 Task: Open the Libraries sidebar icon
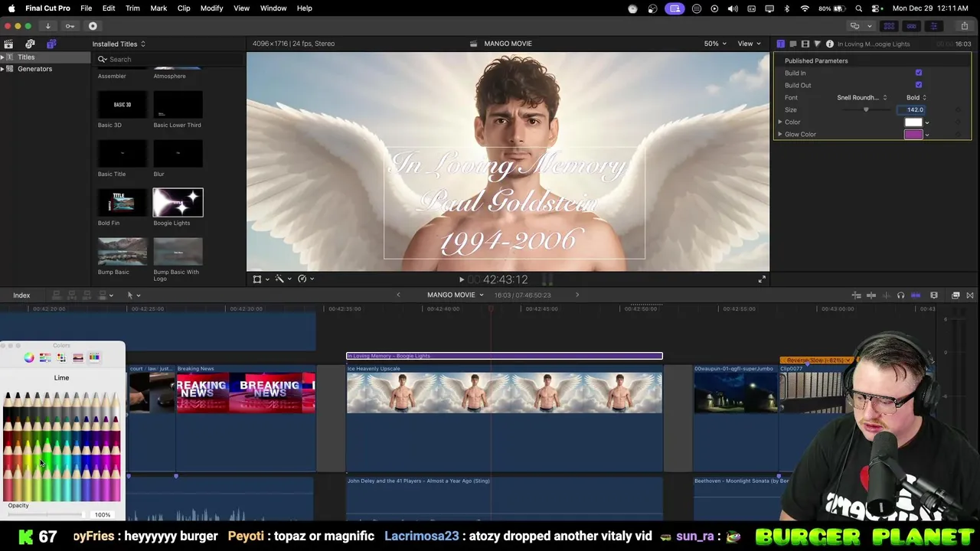tap(8, 44)
